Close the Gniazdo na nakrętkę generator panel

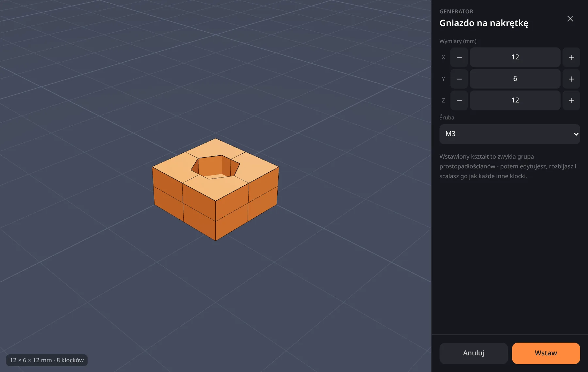click(x=570, y=19)
